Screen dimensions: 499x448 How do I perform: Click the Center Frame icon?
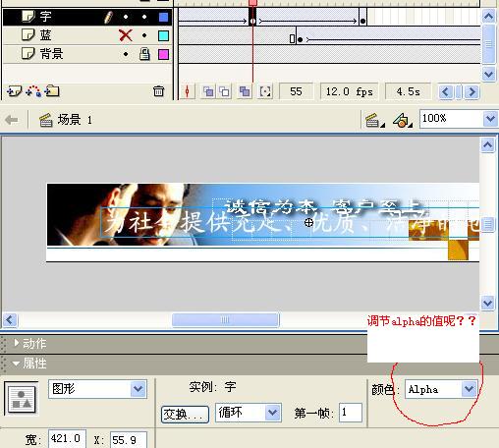188,91
